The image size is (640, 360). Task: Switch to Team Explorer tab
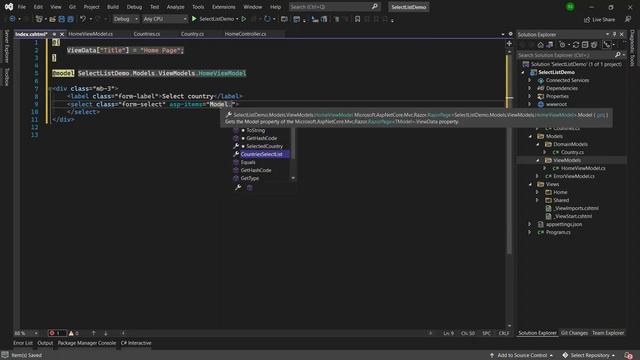pyautogui.click(x=608, y=333)
